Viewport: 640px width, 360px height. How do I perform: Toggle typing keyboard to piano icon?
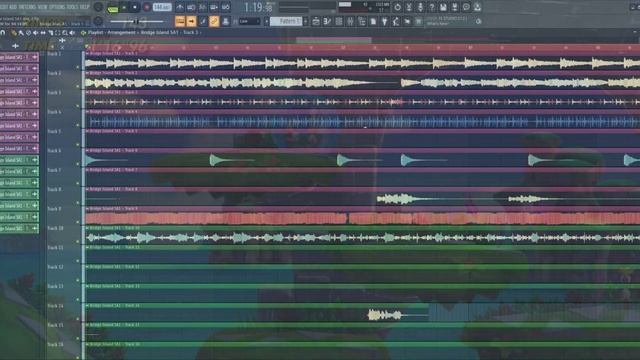coord(180,21)
